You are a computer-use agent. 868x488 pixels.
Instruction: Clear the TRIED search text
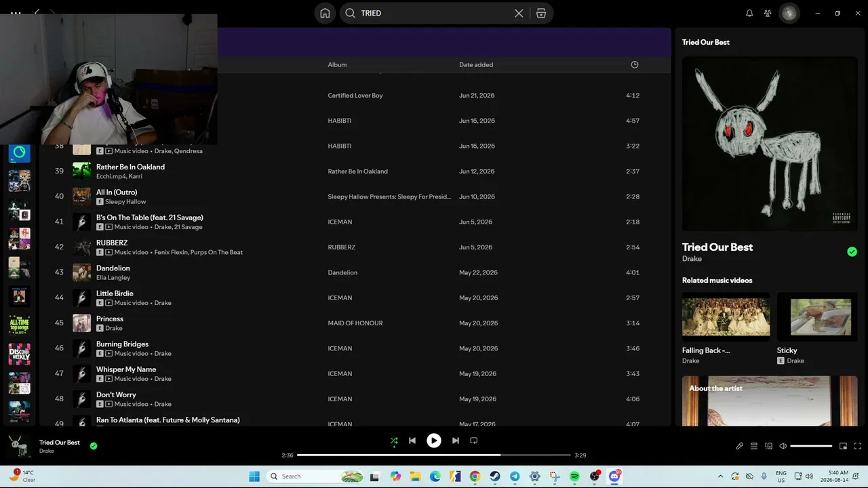tap(519, 13)
